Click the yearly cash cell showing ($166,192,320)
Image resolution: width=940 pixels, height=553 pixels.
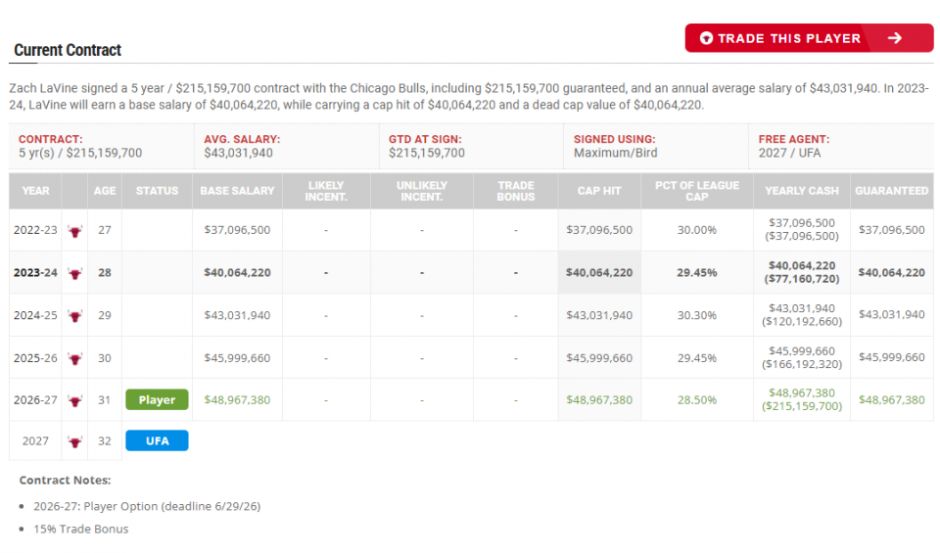(802, 357)
